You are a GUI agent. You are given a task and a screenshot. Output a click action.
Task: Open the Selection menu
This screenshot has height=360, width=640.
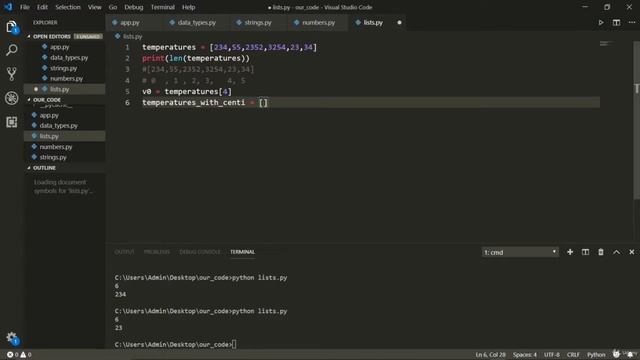pyautogui.click(x=68, y=7)
